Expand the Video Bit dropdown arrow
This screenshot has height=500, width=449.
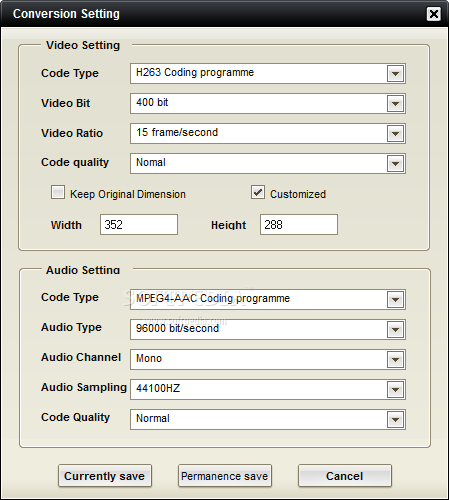[395, 103]
